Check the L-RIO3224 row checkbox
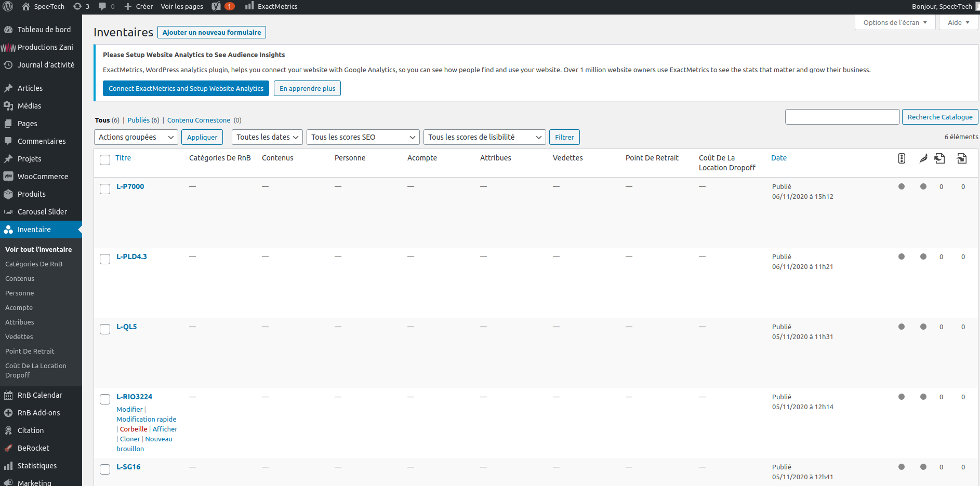Screen dimensions: 980x486 pos(105,399)
